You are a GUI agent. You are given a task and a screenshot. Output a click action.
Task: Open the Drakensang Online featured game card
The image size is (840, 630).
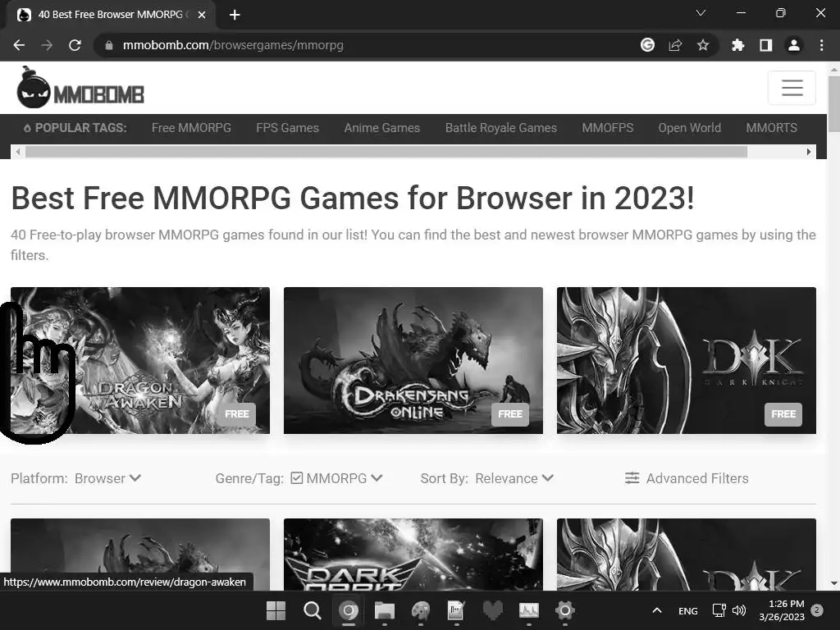click(x=413, y=361)
